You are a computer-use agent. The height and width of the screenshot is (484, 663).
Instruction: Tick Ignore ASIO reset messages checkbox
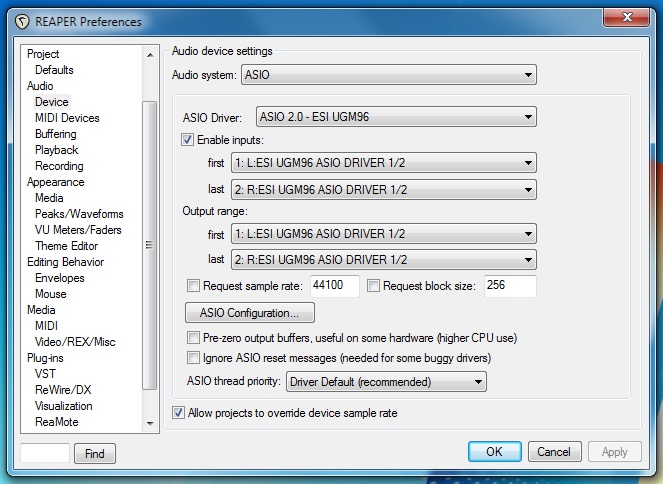[193, 358]
